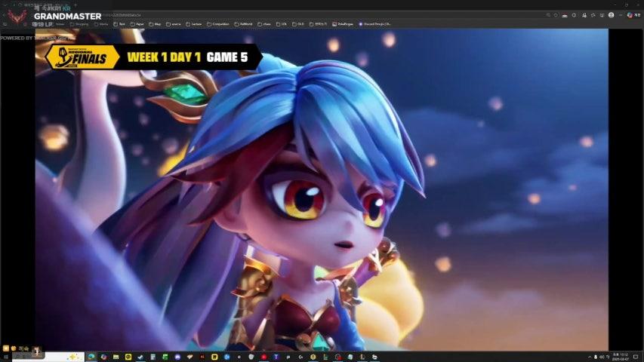644x362 pixels.
Task: Open the calculator taskbar icon
Action: pos(153,357)
